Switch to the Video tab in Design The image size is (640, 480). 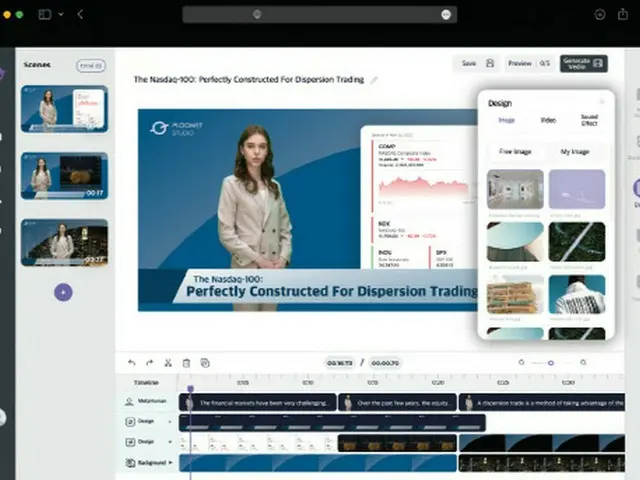coord(548,120)
